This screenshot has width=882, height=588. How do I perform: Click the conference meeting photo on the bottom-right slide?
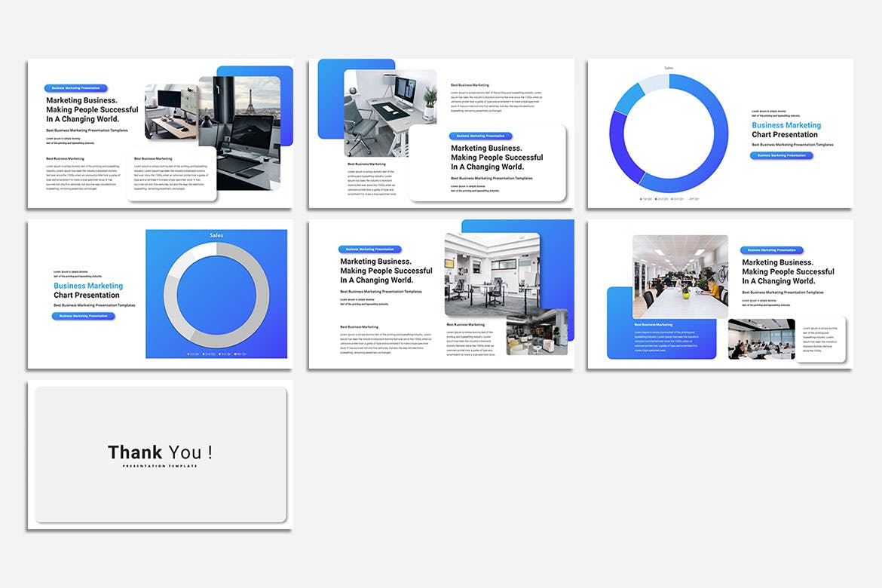762,338
